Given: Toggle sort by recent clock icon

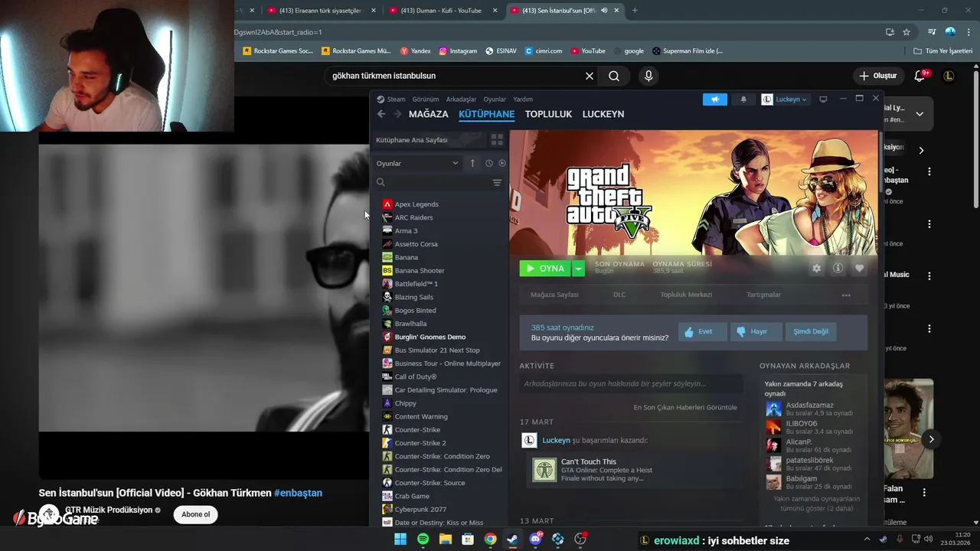Looking at the screenshot, I should [x=488, y=163].
